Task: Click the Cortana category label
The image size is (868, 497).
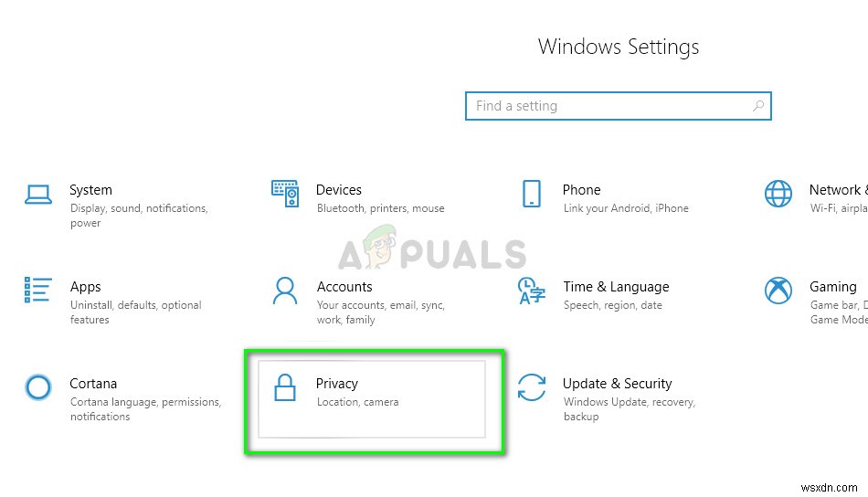Action: pos(93,384)
